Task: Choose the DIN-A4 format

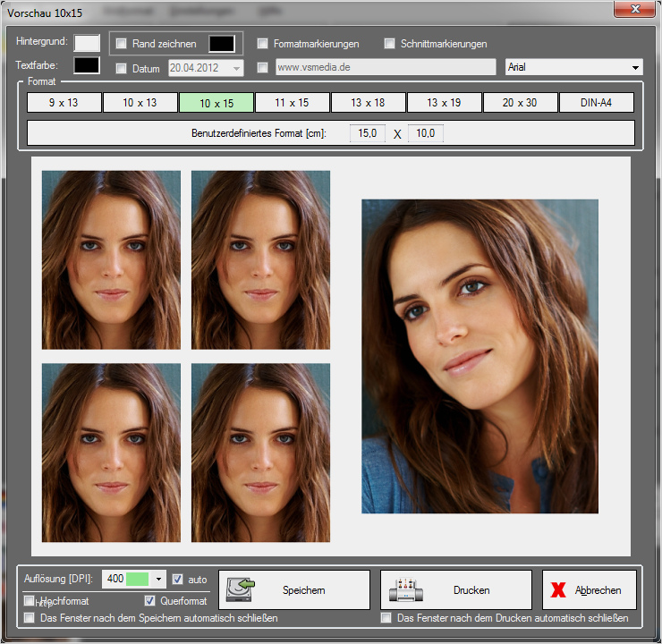Action: (597, 103)
